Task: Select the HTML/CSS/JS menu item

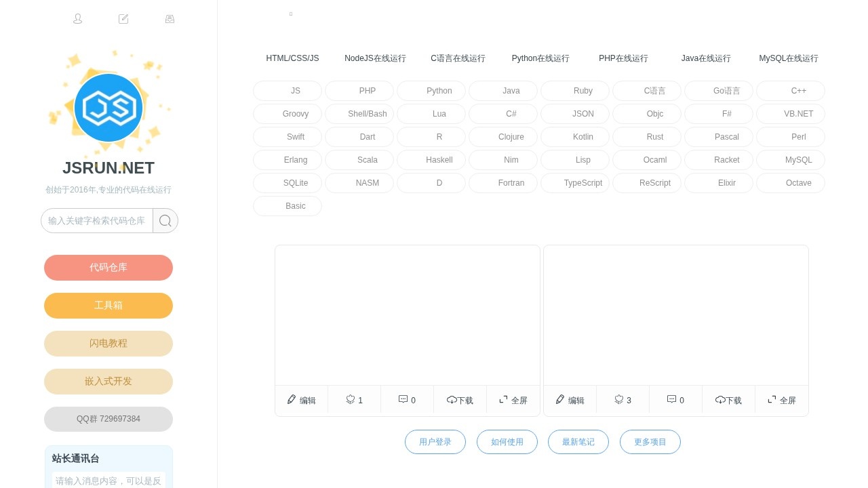Action: tap(292, 58)
